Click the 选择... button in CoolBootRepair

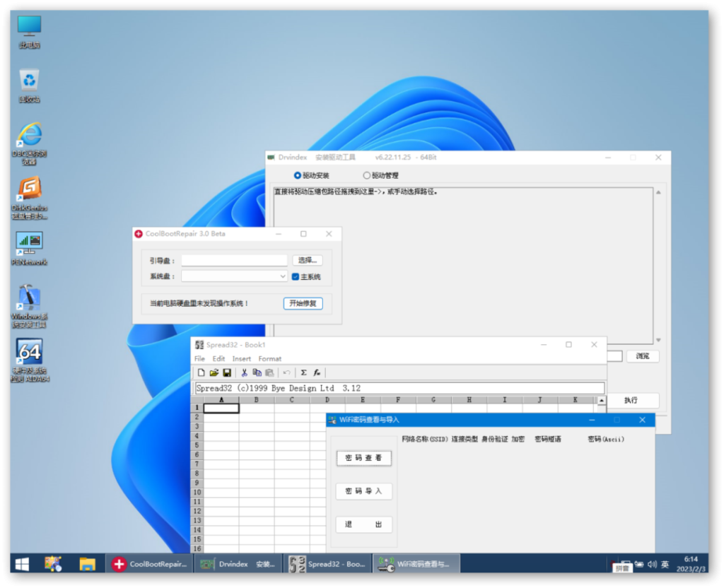click(x=307, y=260)
